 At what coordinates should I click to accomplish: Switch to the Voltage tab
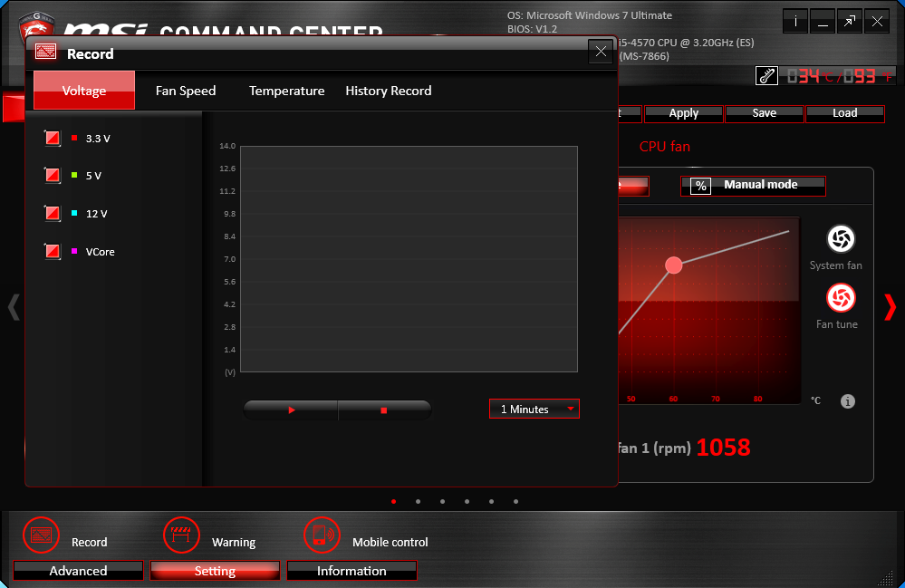pyautogui.click(x=84, y=91)
